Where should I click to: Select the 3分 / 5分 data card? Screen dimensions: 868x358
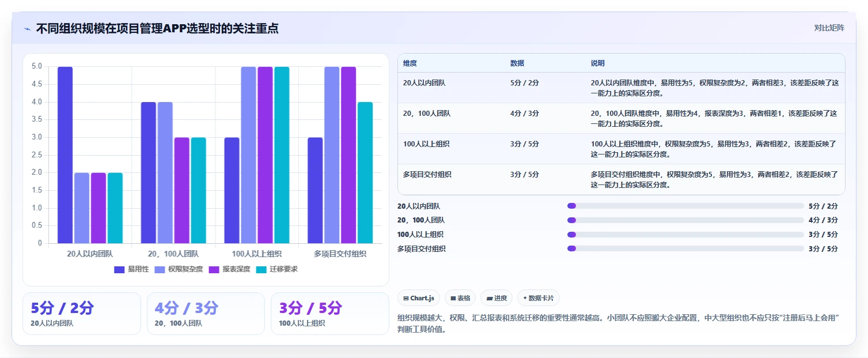tap(330, 314)
